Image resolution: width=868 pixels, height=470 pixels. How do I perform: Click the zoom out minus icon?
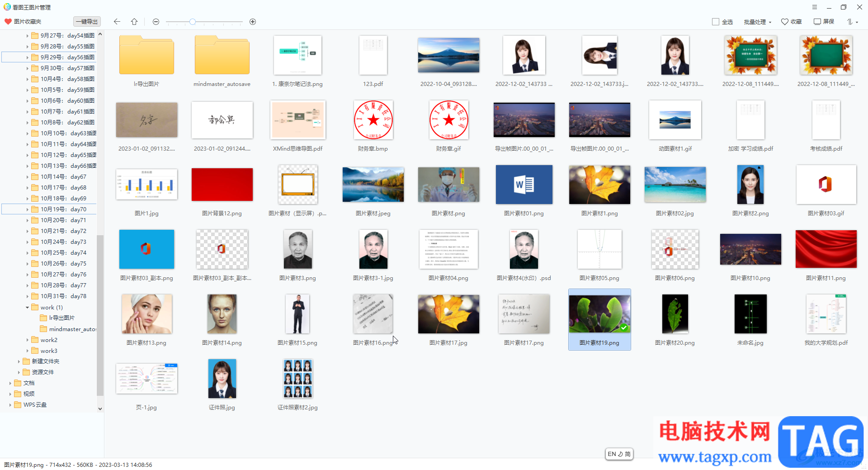coord(156,22)
